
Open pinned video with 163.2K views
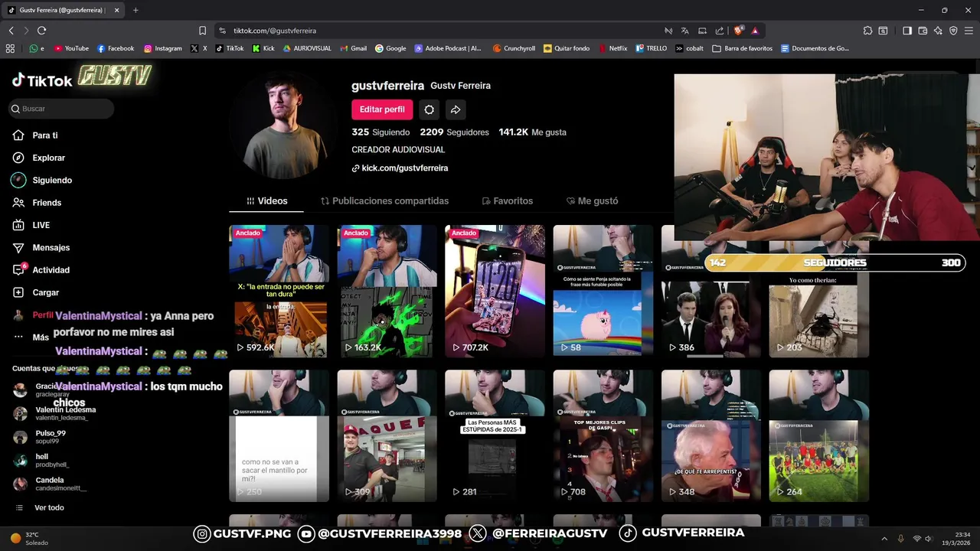point(387,291)
